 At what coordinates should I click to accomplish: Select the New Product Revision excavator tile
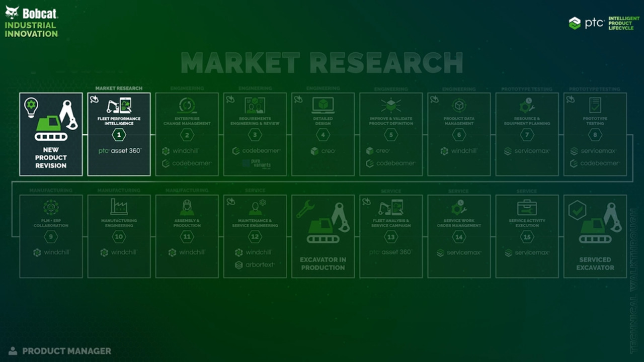coord(51,134)
